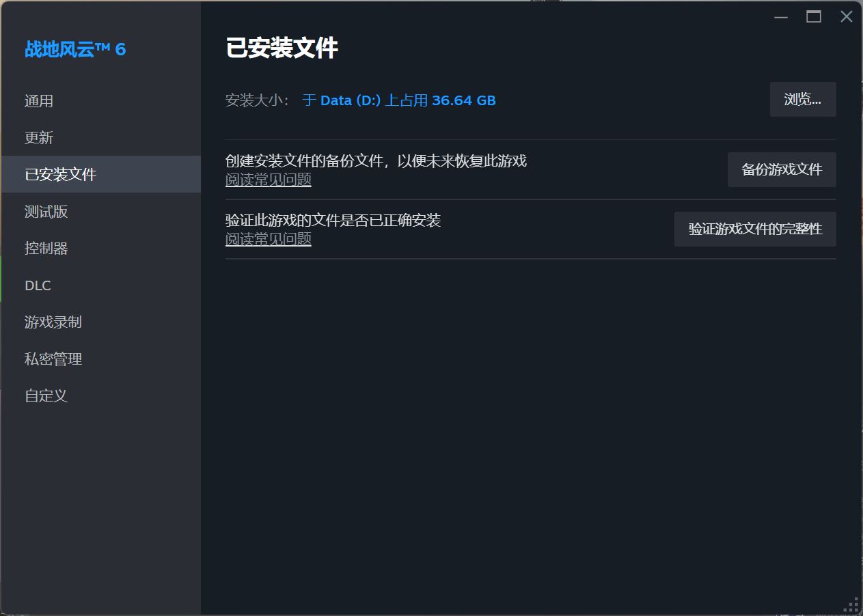Click the 浏览... button
This screenshot has height=616, width=863.
[x=802, y=100]
